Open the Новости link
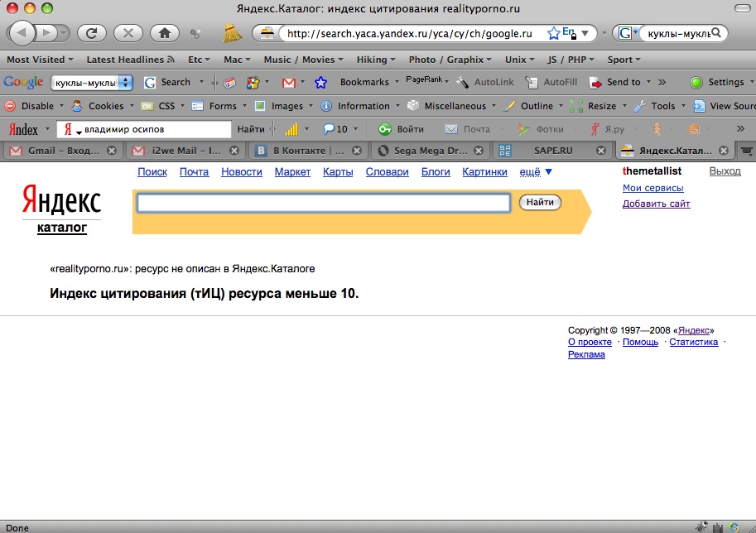Image resolution: width=756 pixels, height=533 pixels. tap(242, 172)
